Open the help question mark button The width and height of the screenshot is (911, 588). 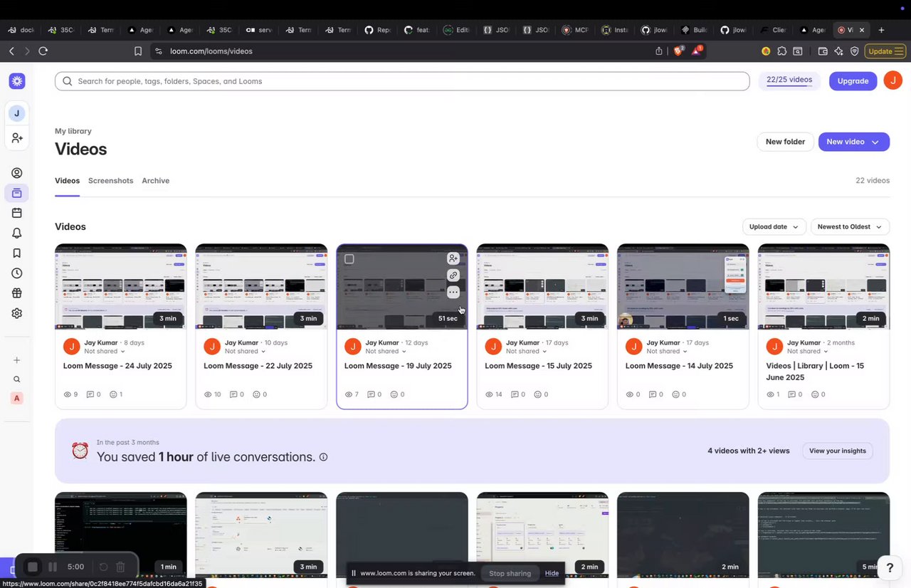[890, 567]
